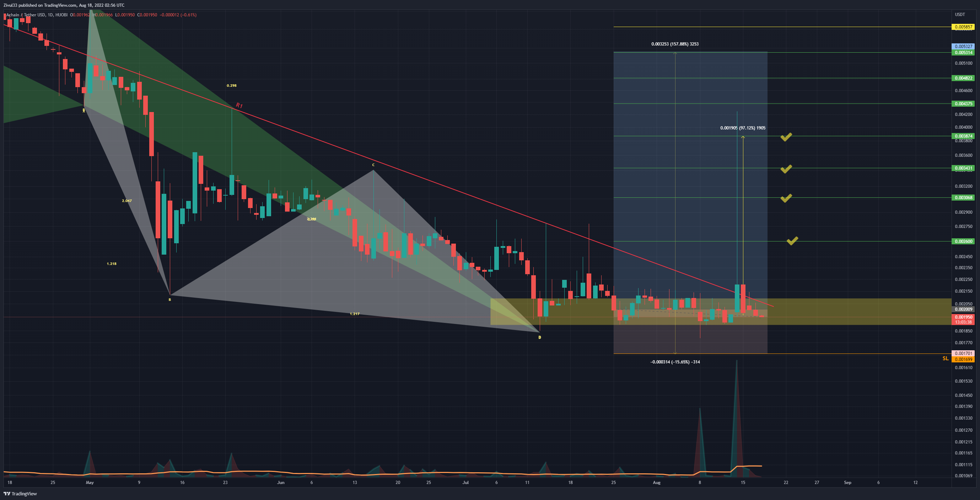Click the 'Jun' date on time axis

coord(281,483)
